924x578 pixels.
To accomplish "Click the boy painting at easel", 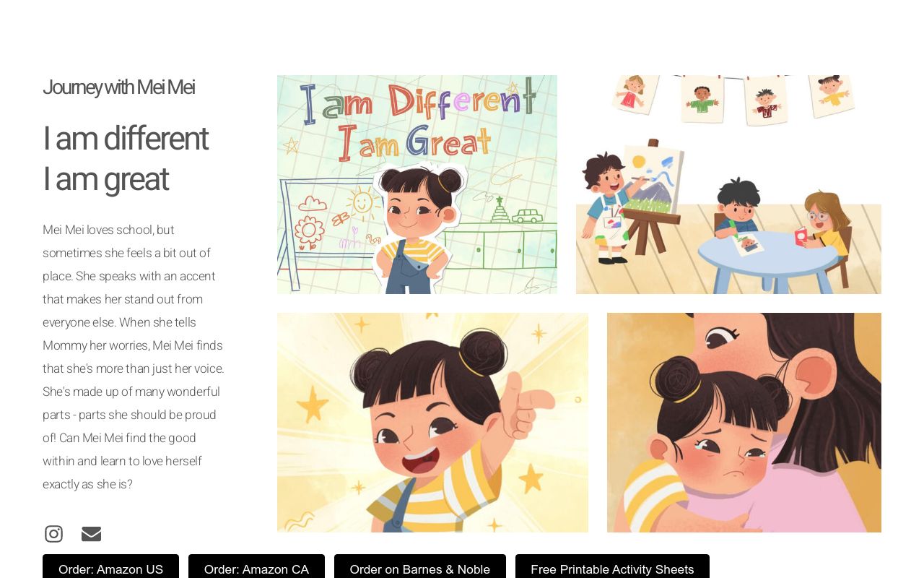I will pos(607,207).
